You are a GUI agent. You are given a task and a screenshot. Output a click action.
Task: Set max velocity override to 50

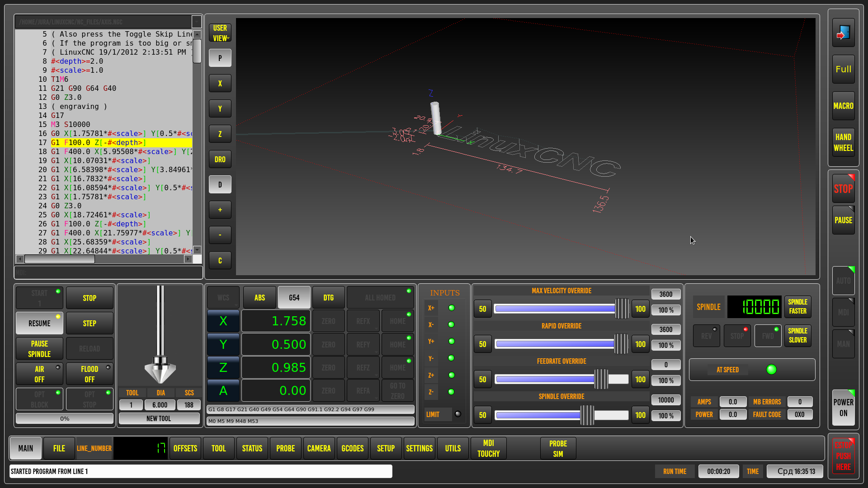[x=483, y=309]
